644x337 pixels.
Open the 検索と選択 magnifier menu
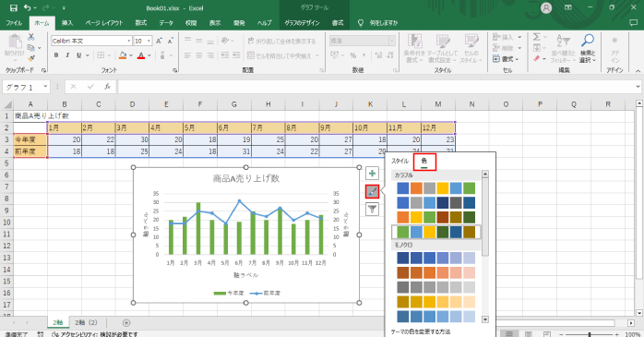[x=588, y=48]
